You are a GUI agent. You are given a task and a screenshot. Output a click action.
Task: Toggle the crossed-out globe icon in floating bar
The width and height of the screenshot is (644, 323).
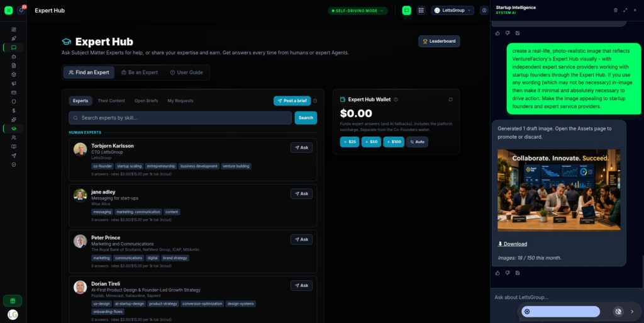pyautogui.click(x=618, y=312)
